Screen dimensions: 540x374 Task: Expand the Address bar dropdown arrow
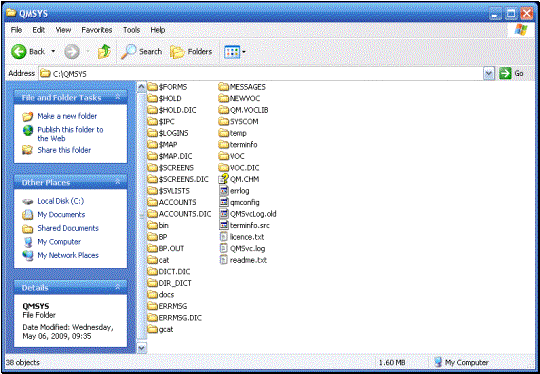tap(489, 73)
